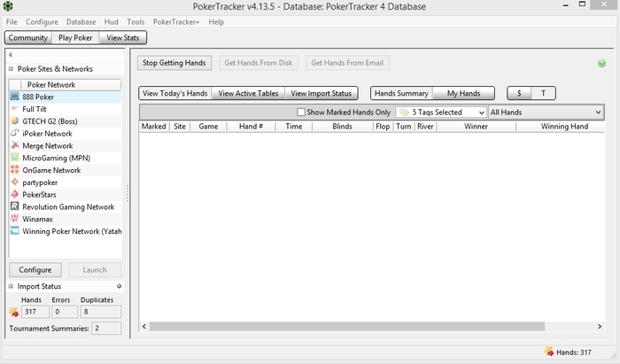Click the scrollbar left arrow
This screenshot has height=364, width=620.
point(144,327)
